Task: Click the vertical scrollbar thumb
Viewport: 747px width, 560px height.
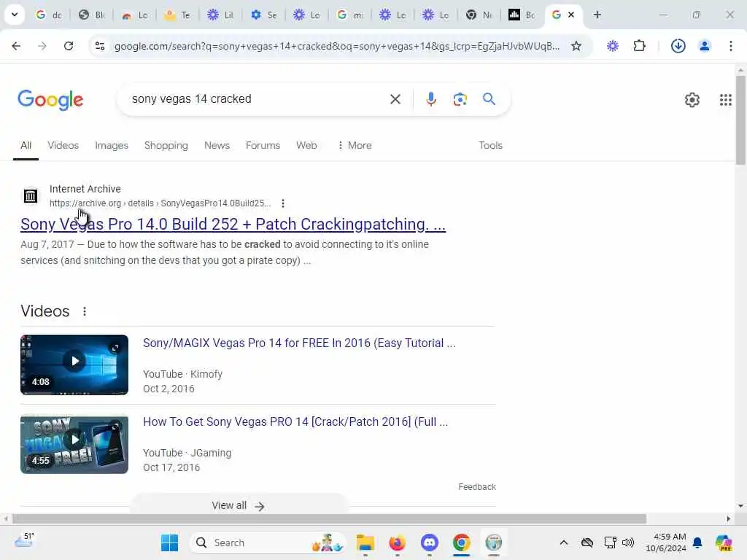Action: [740, 120]
